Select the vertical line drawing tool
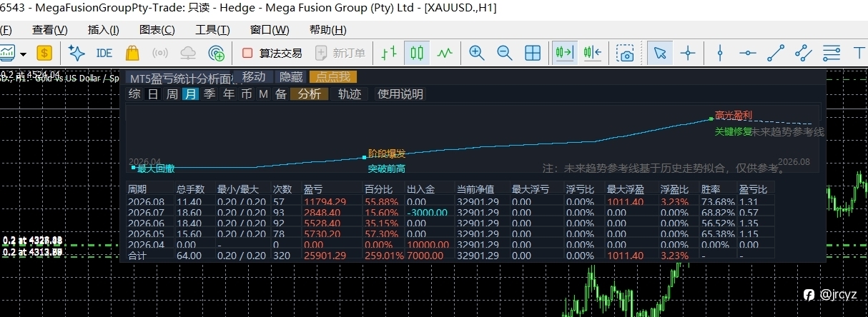Screen dimensions: 868x317 click(x=720, y=53)
